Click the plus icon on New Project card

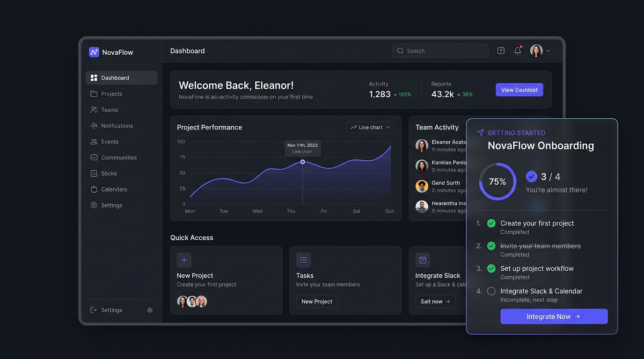[x=184, y=260]
